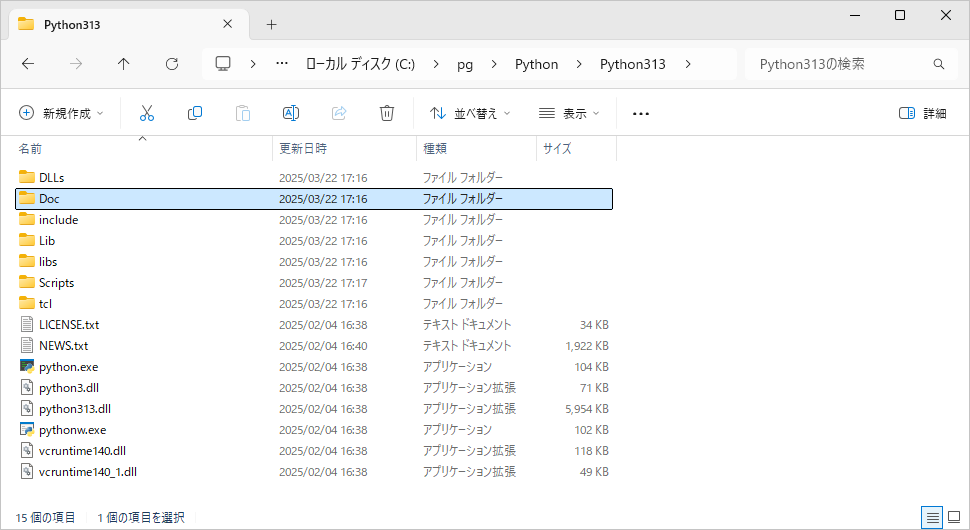Navigate to pg breadcrumb
The width and height of the screenshot is (970, 530).
click(465, 64)
